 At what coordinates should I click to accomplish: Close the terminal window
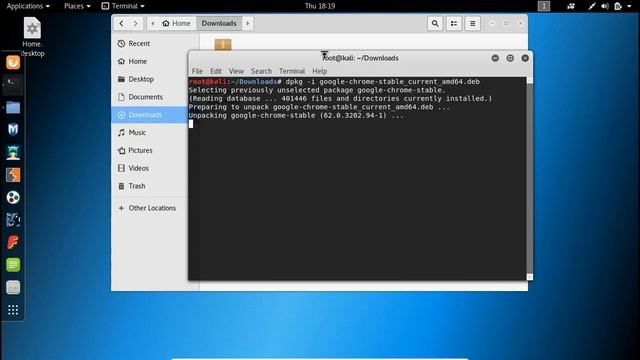point(525,58)
